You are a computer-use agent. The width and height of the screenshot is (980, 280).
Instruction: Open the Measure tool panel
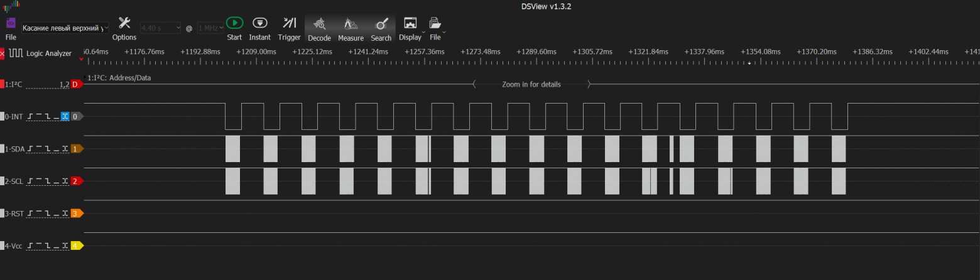pyautogui.click(x=351, y=24)
